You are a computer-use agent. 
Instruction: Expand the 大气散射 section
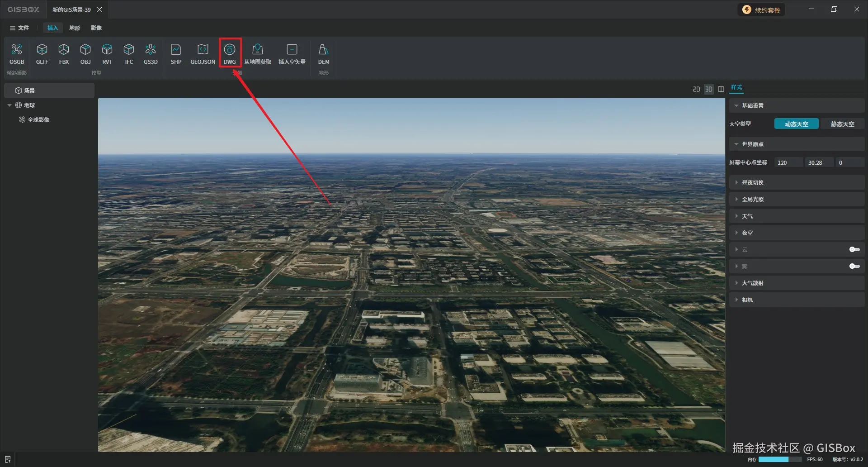797,283
